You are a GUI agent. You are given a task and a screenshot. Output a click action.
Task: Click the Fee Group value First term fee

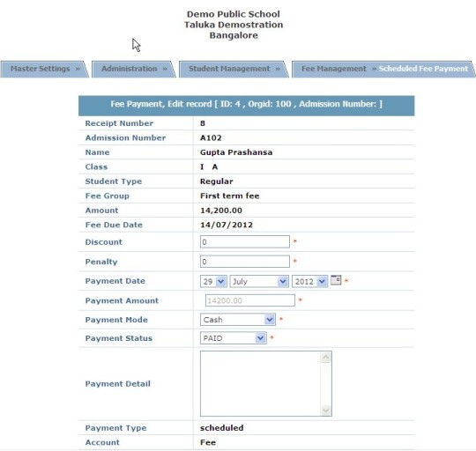229,196
